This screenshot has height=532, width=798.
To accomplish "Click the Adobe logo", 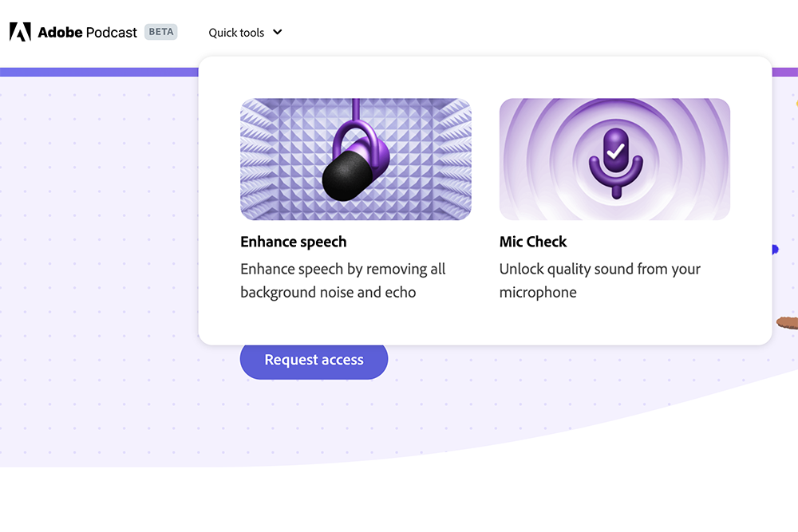I will point(19,31).
